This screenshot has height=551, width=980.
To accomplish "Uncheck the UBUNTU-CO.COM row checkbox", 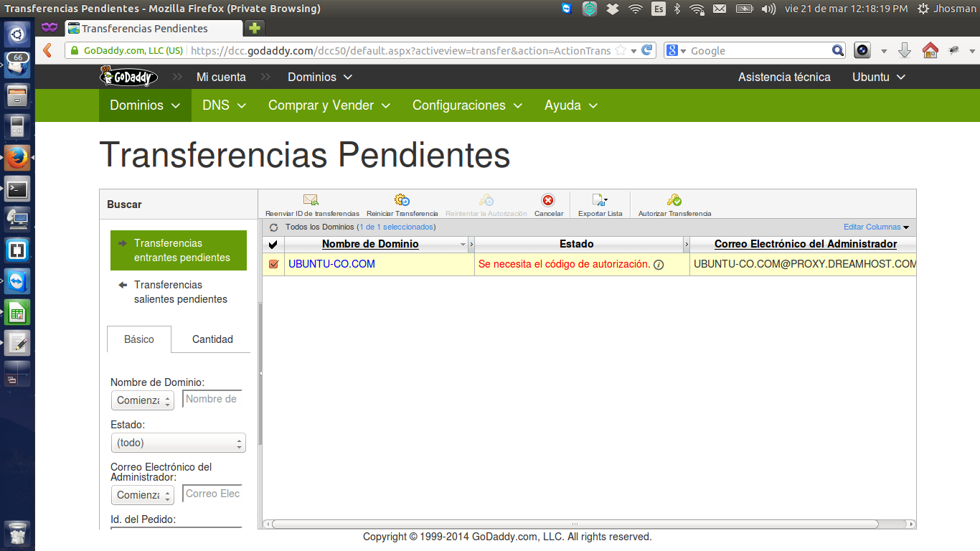I will [x=273, y=264].
